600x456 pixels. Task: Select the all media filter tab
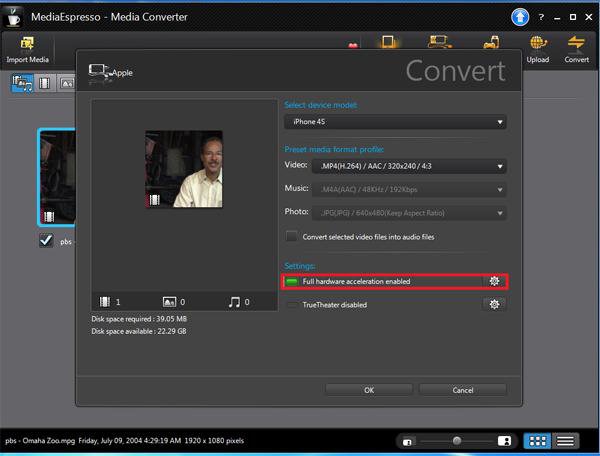(21, 83)
